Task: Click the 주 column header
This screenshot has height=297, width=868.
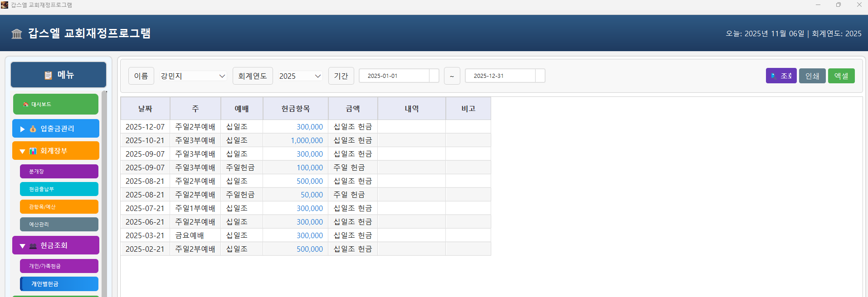Action: pyautogui.click(x=195, y=109)
